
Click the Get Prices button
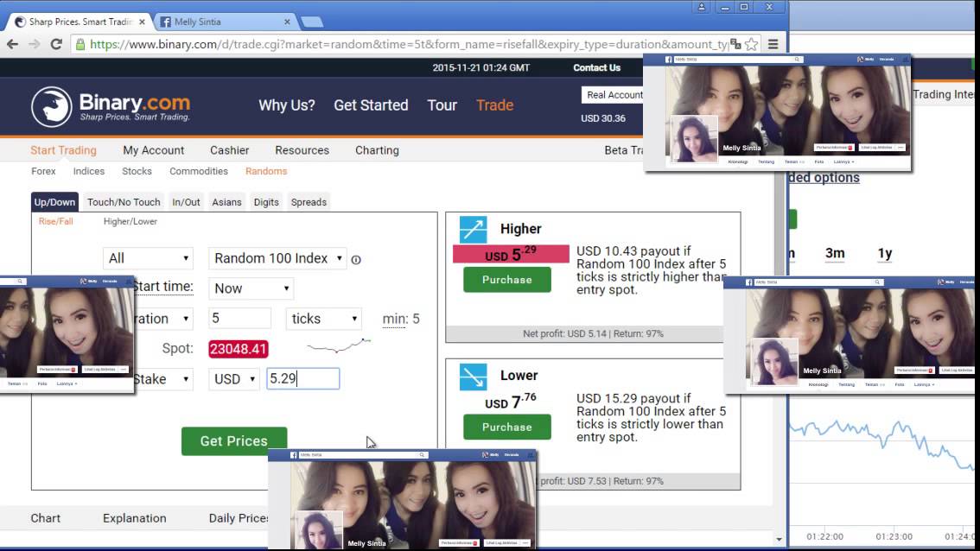233,441
